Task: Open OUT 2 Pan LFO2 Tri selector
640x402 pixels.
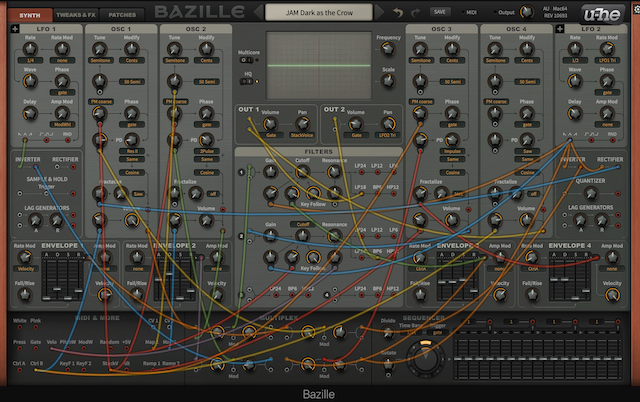Action: click(387, 135)
